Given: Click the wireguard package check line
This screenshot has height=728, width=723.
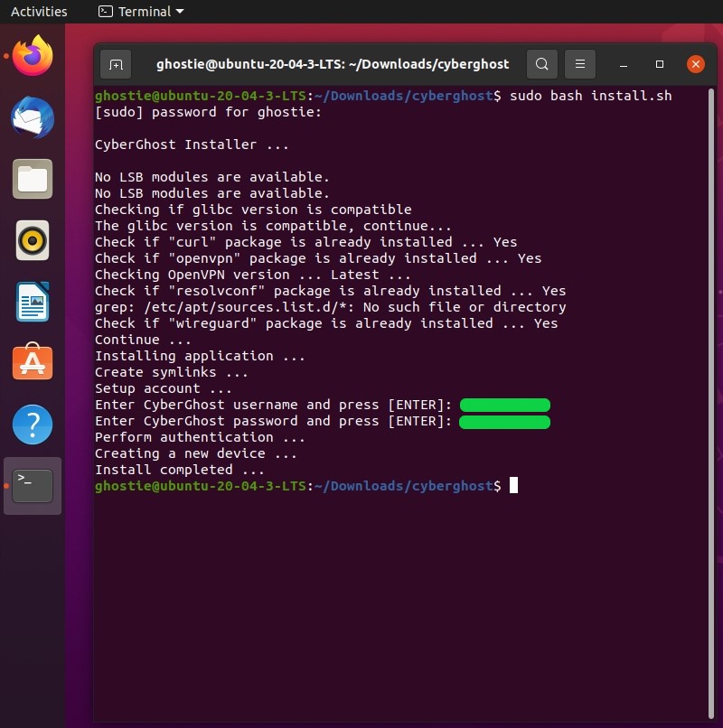Looking at the screenshot, I should [326, 323].
